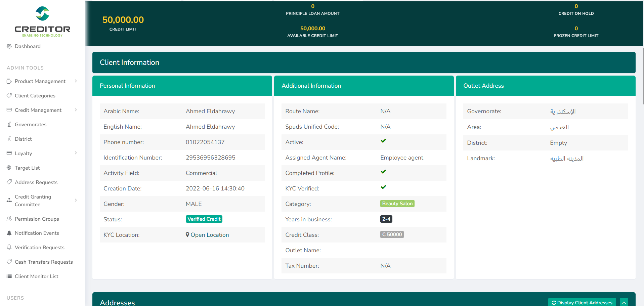Viewport: 644px width, 306px height.
Task: Open the KYC Open Location link
Action: click(208, 235)
